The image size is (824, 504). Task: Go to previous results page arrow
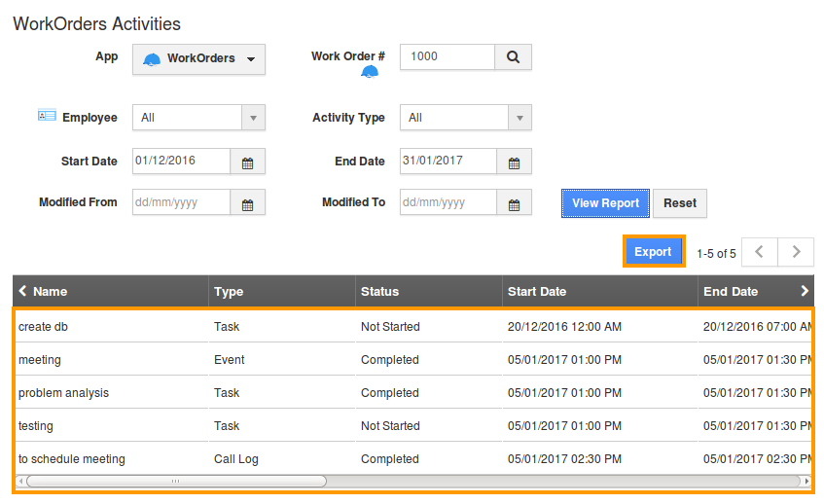760,252
